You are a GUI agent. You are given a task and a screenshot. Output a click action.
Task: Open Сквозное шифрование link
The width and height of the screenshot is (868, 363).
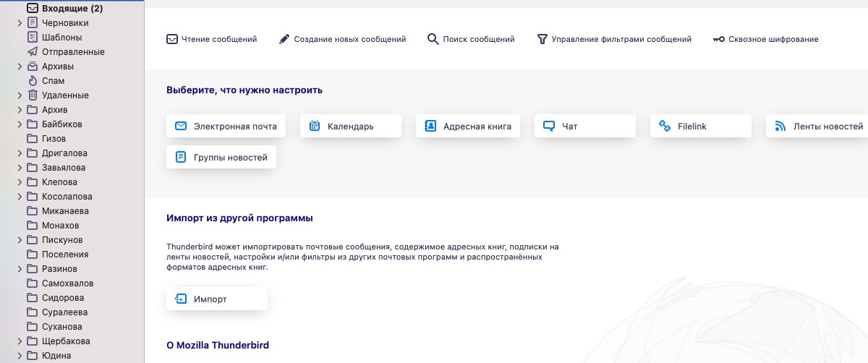click(765, 39)
